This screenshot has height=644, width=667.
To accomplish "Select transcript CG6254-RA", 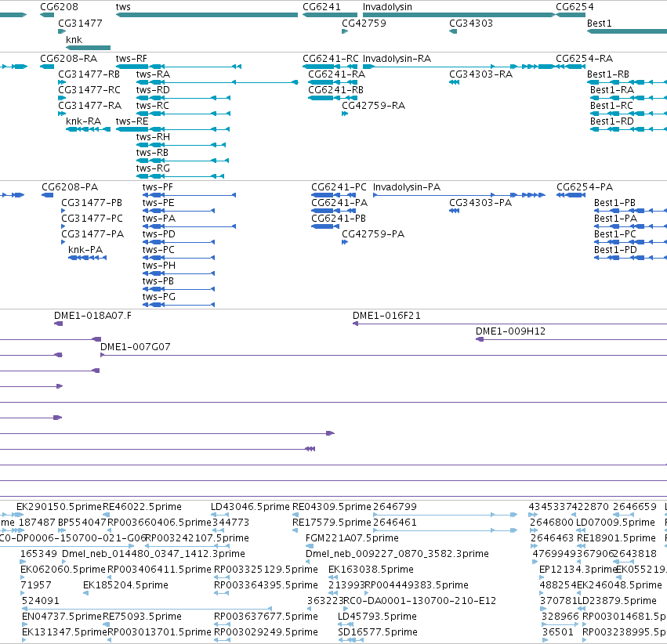I will (x=571, y=67).
